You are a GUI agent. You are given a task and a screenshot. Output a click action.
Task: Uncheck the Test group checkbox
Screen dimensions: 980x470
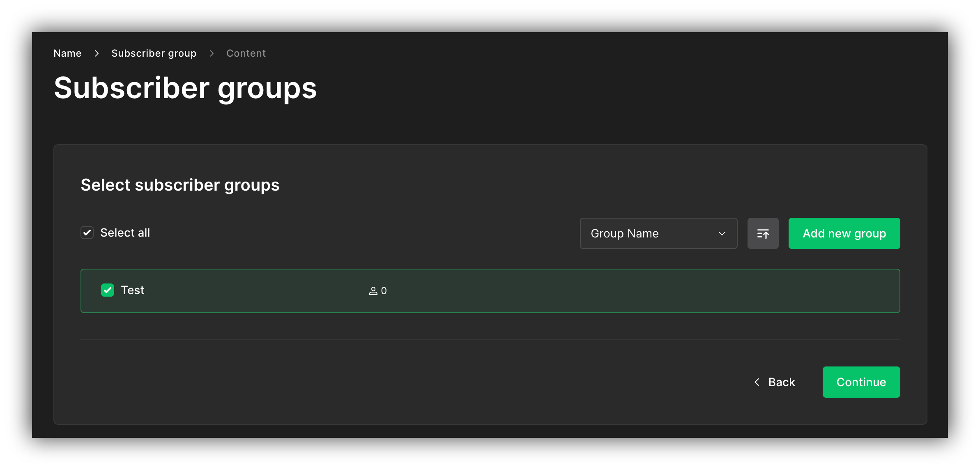click(x=107, y=290)
